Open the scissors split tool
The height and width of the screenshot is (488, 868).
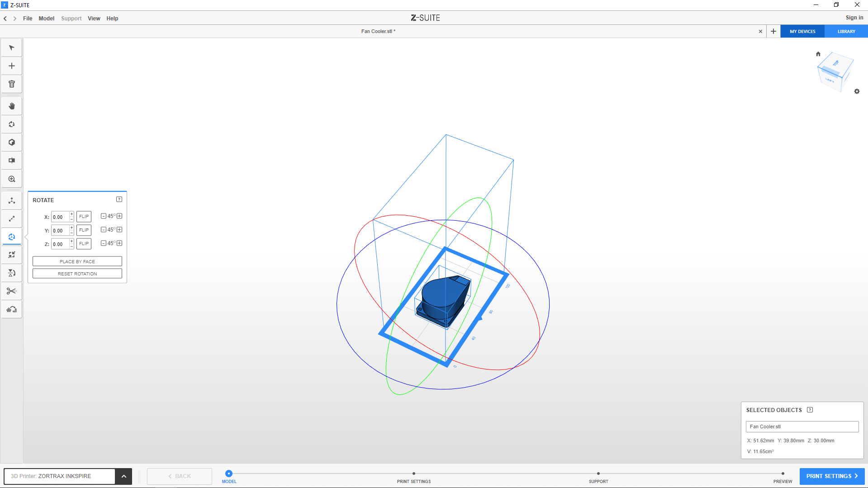(x=12, y=291)
